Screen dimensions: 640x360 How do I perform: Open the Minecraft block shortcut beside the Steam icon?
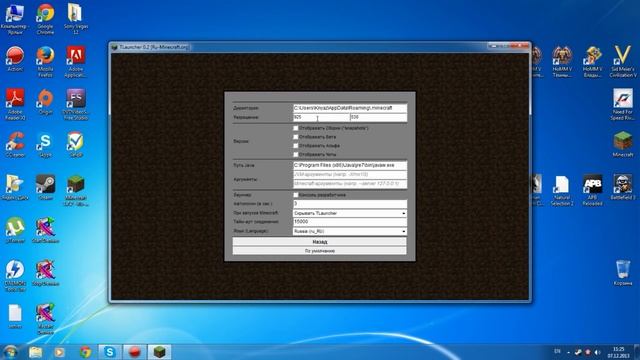[x=76, y=190]
